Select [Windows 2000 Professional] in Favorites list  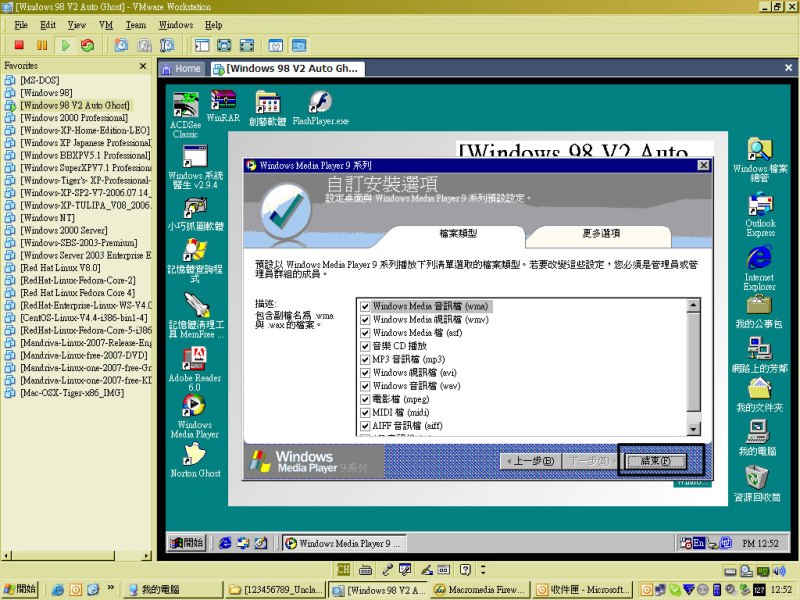click(x=72, y=118)
